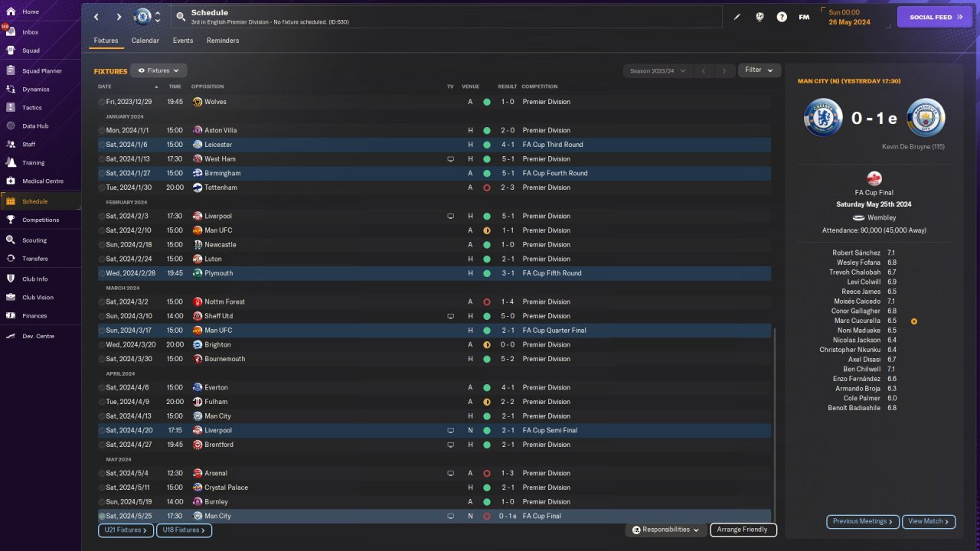
Task: Switch to the Calendar tab
Action: 145,41
